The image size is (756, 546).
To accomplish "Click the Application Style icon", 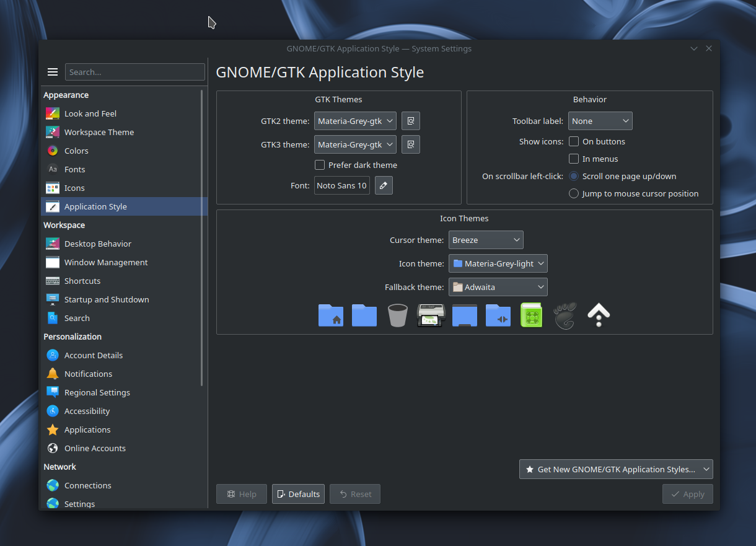I will [53, 206].
